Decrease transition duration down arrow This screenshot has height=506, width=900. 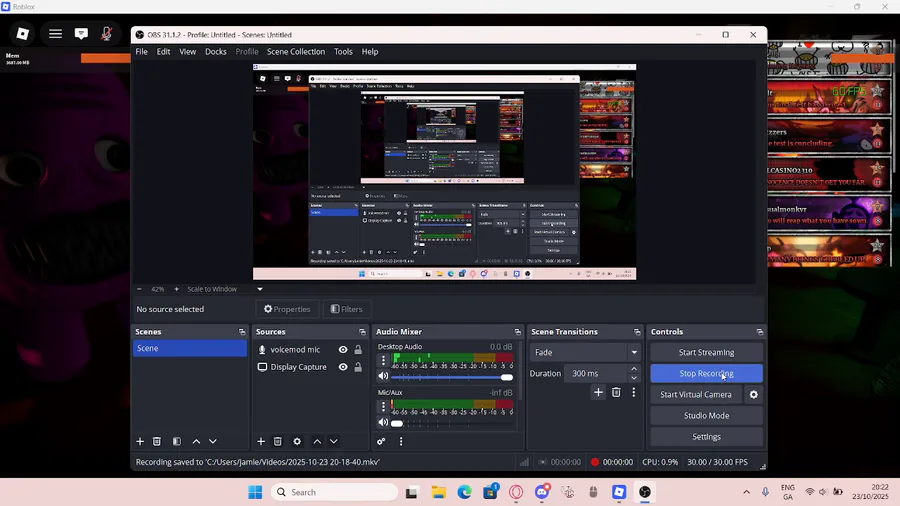[634, 378]
